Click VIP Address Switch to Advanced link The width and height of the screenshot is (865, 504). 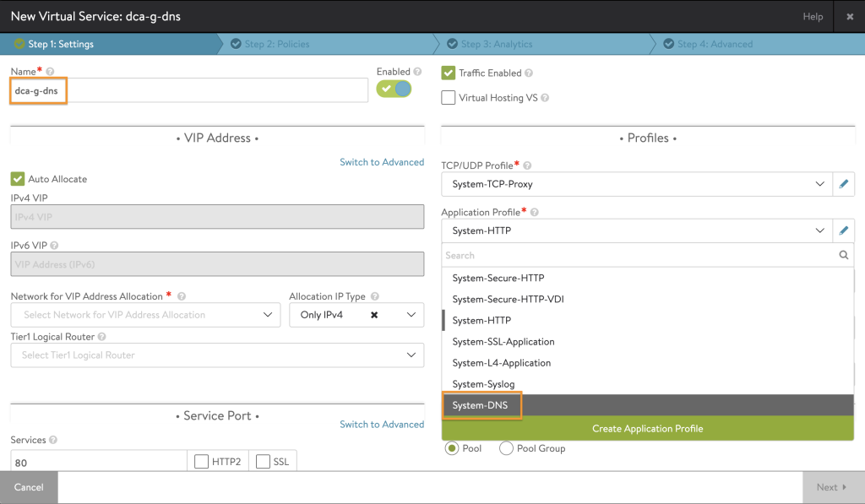(382, 162)
